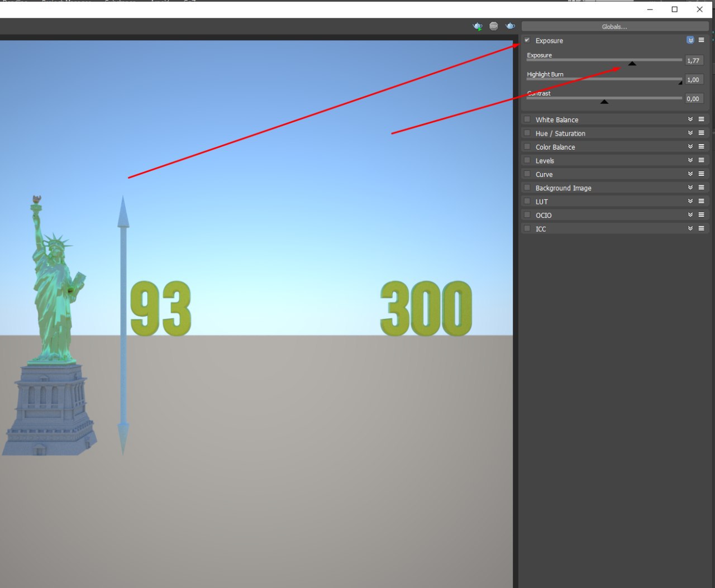Screen dimensions: 715x588
Task: Disable the Exposure correction checkbox
Action: pyautogui.click(x=527, y=40)
